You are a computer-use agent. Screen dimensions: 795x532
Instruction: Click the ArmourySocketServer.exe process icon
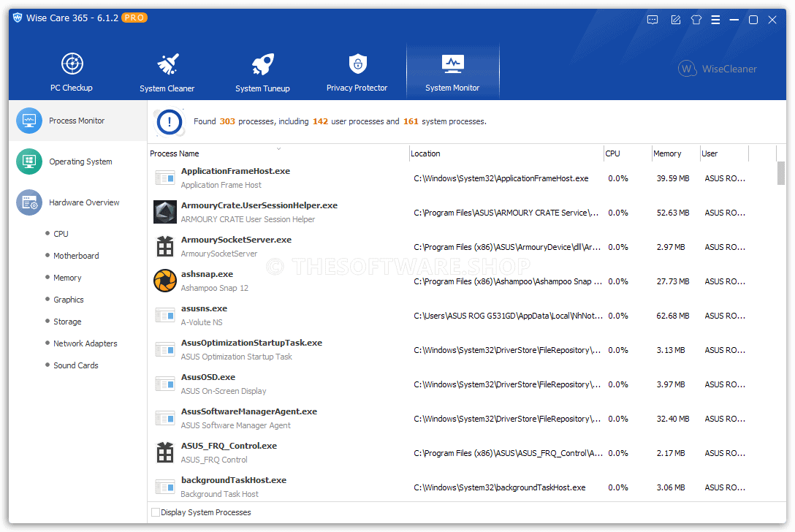point(165,246)
